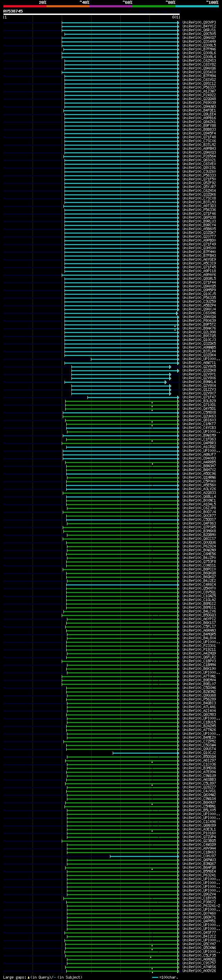This screenshot has width=222, height=980.
Task: Click label UniRef100_Q07460
Action: (199, 913)
